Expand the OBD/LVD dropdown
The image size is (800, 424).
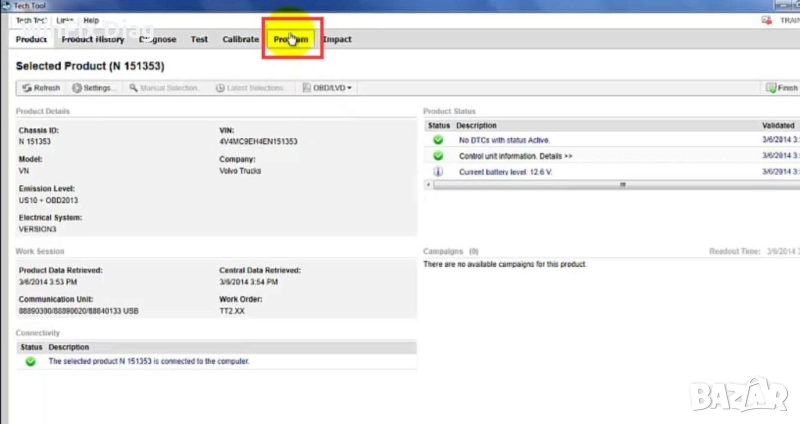(x=329, y=88)
